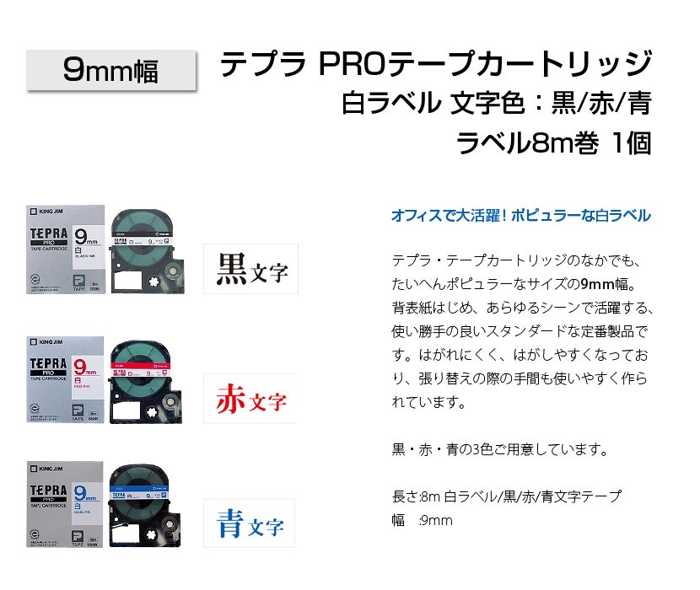
Task: Click the red tape cartridge photo
Action: [146, 382]
